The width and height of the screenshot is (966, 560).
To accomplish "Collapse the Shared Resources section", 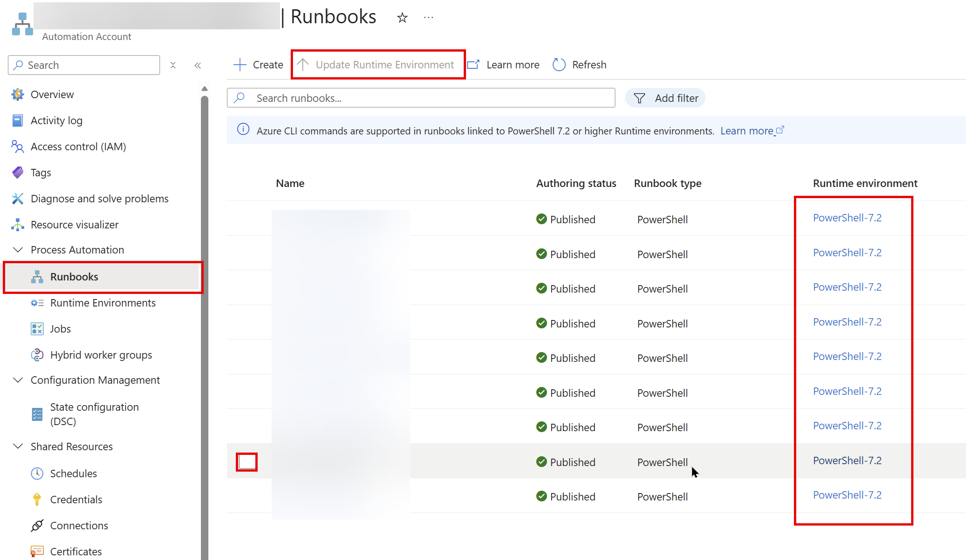I will [18, 447].
